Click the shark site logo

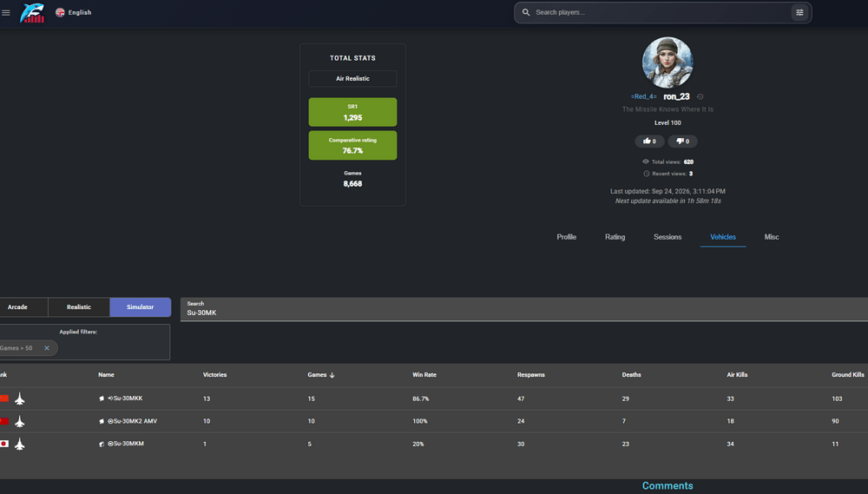(32, 13)
